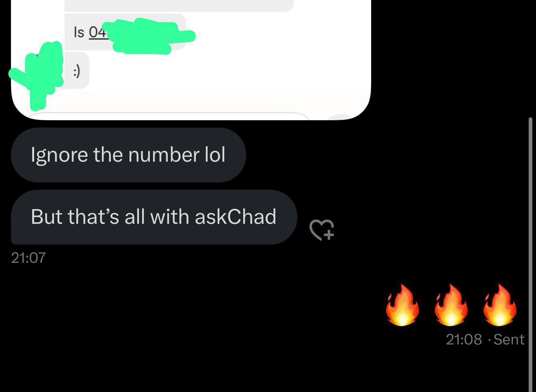This screenshot has width=536, height=392.
Task: Tap the first fire emoji in the sent message
Action: pyautogui.click(x=402, y=305)
